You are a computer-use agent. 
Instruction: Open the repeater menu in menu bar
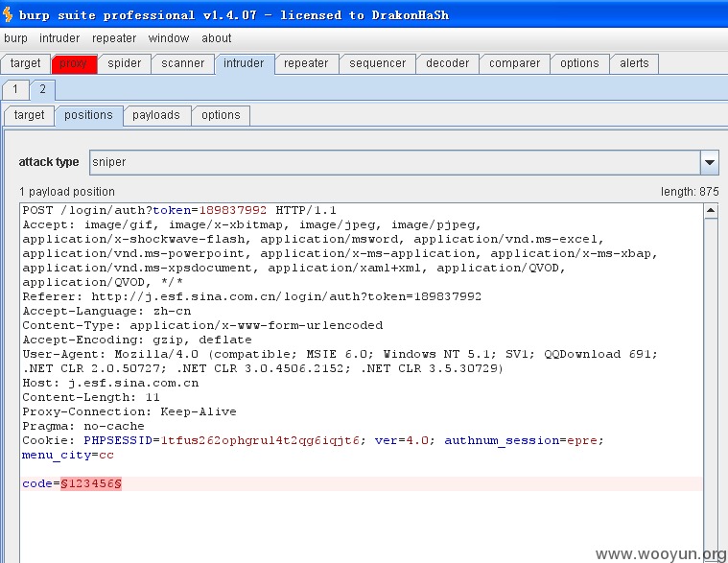(114, 38)
